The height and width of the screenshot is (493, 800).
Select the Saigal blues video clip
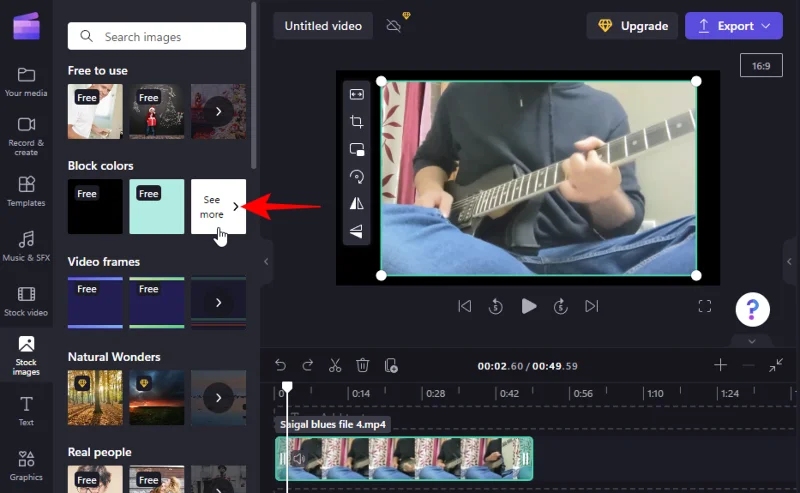point(404,458)
